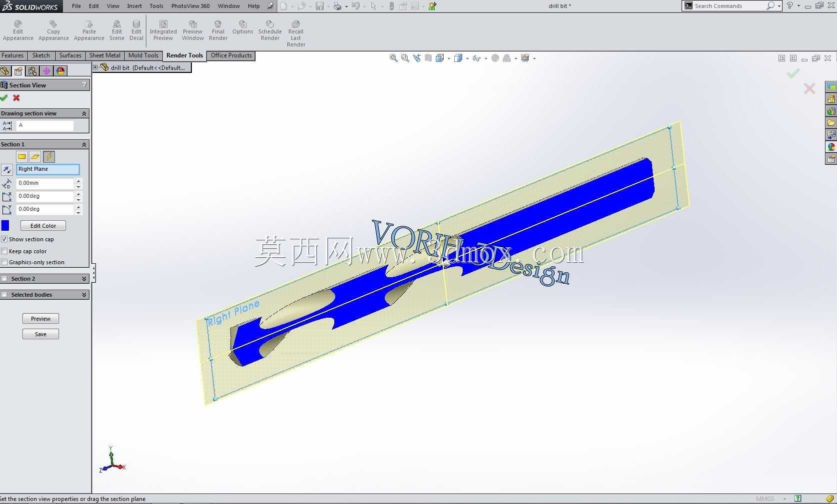Viewport: 837px width, 504px height.
Task: Launch the Final Render
Action: pos(218,31)
